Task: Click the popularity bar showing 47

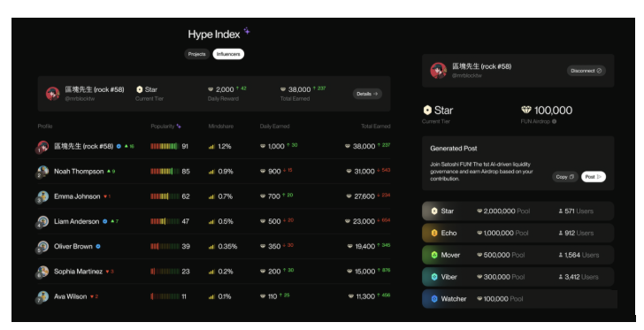Action: [165, 221]
